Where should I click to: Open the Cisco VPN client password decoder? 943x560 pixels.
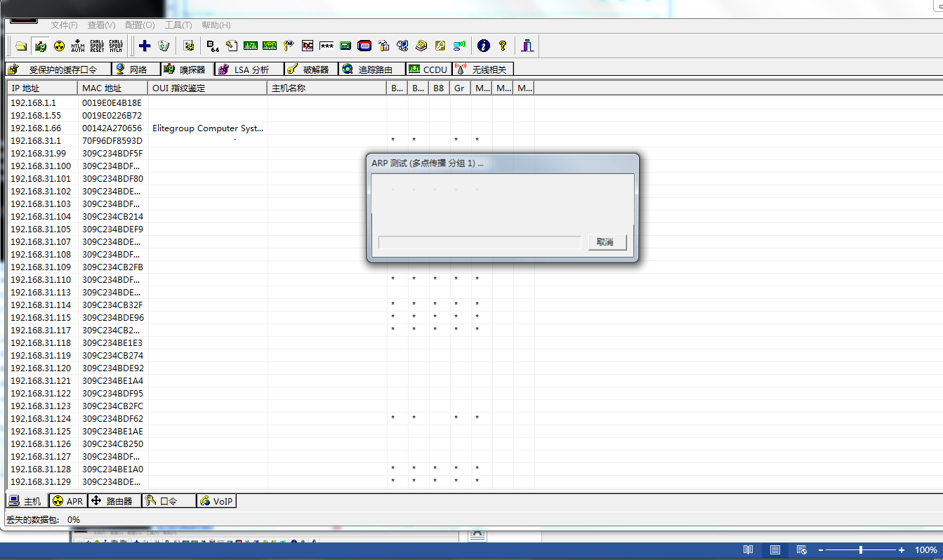[x=270, y=46]
